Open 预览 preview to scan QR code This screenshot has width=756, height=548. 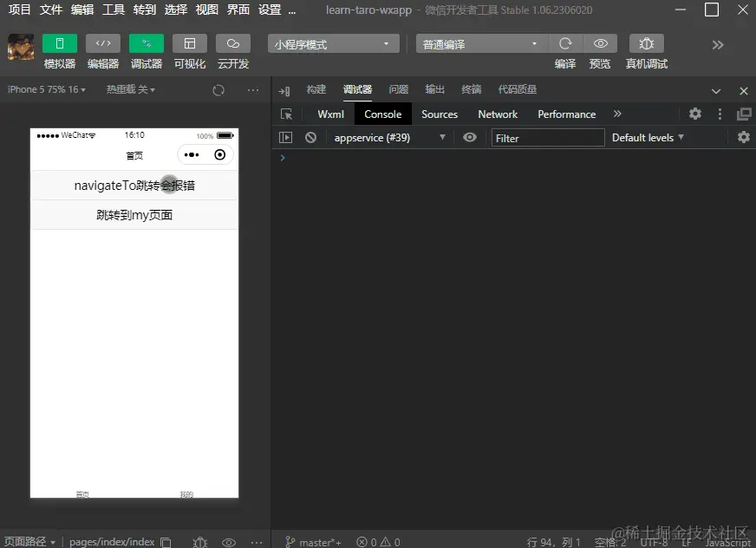click(601, 43)
